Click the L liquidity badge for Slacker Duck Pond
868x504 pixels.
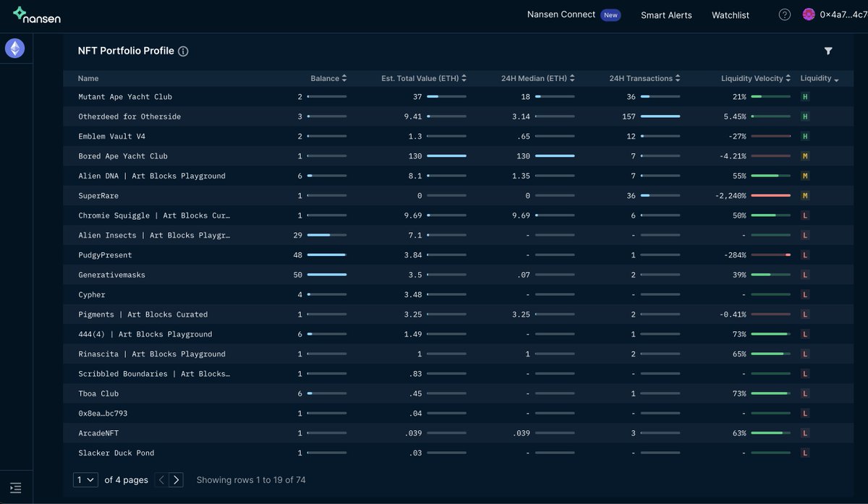click(x=805, y=453)
